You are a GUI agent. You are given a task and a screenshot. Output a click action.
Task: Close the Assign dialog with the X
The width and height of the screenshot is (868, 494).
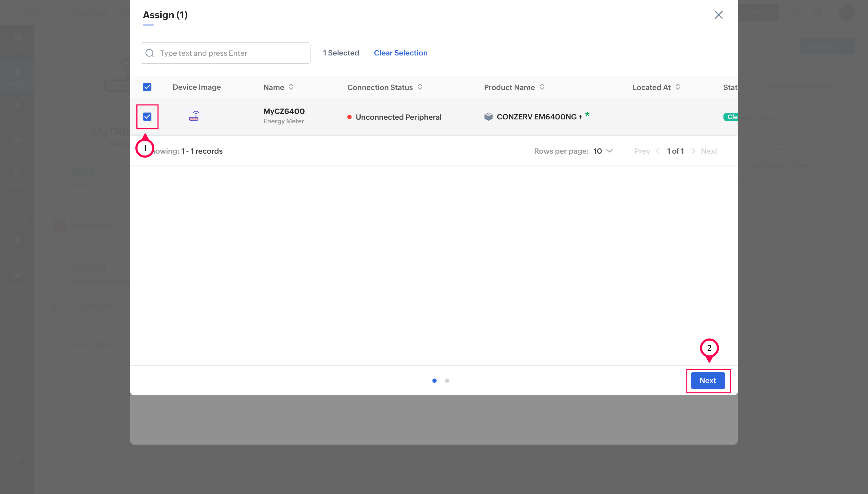718,15
